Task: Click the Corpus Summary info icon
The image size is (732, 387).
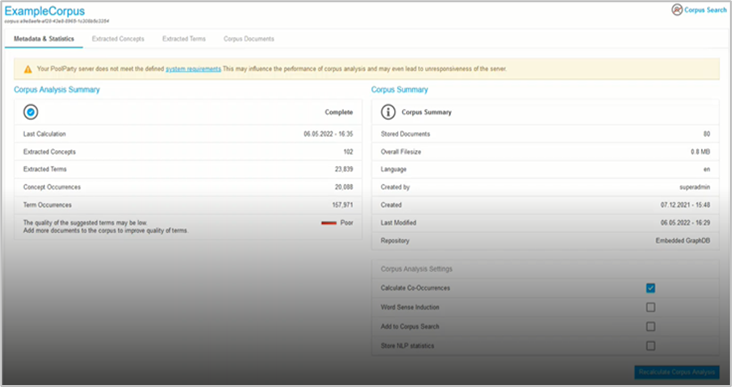Action: [388, 112]
